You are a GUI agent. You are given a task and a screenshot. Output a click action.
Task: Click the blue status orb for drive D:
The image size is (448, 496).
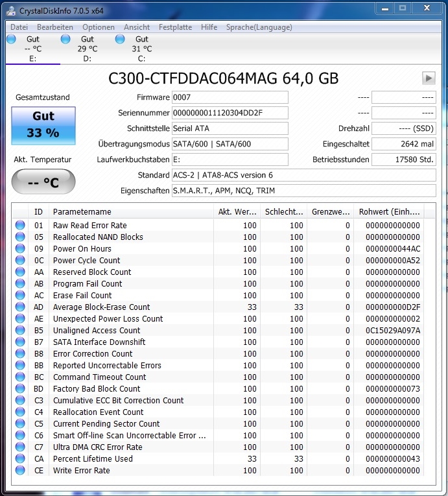[x=65, y=39]
